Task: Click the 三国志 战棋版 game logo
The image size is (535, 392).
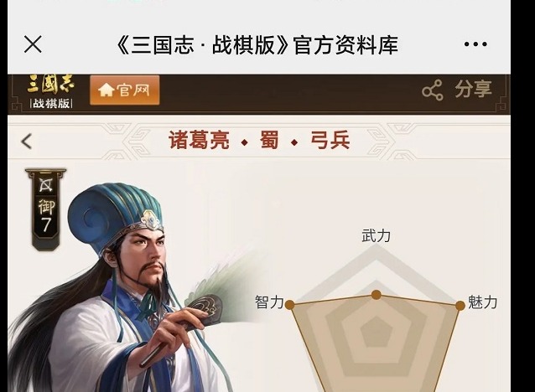Action: point(51,92)
